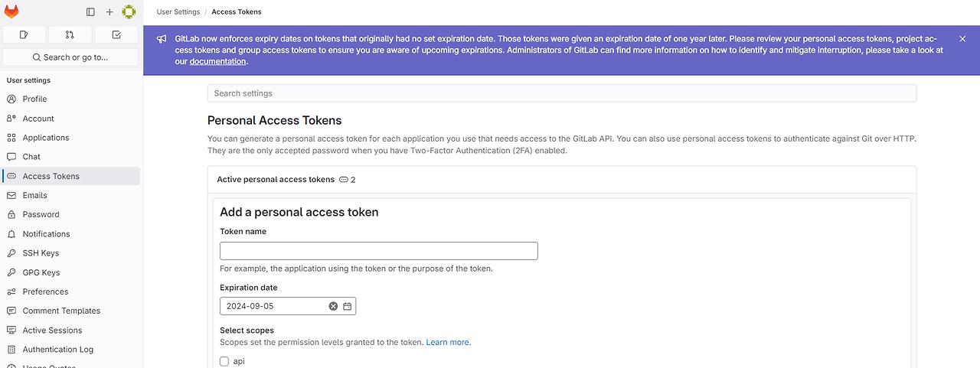Click the megaphone announcement icon
The image size is (980, 368).
pyautogui.click(x=162, y=39)
